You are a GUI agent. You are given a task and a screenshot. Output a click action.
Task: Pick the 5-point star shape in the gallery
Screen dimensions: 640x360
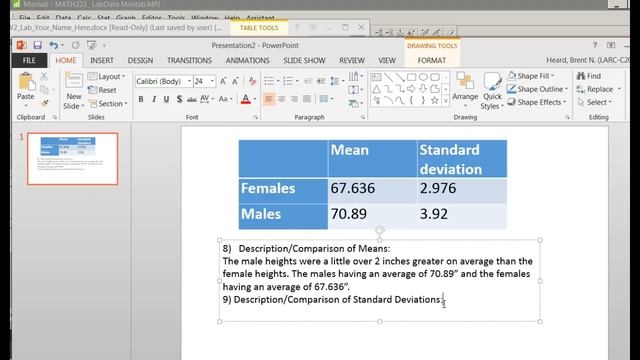click(x=435, y=100)
